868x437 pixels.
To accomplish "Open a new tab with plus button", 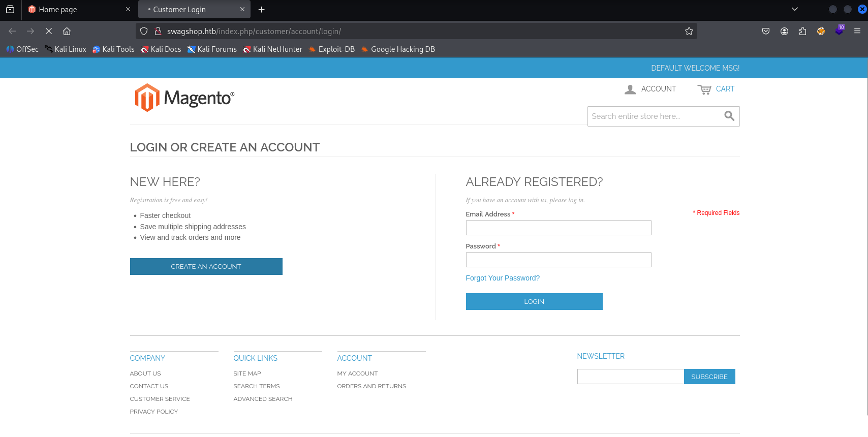I will [x=262, y=9].
